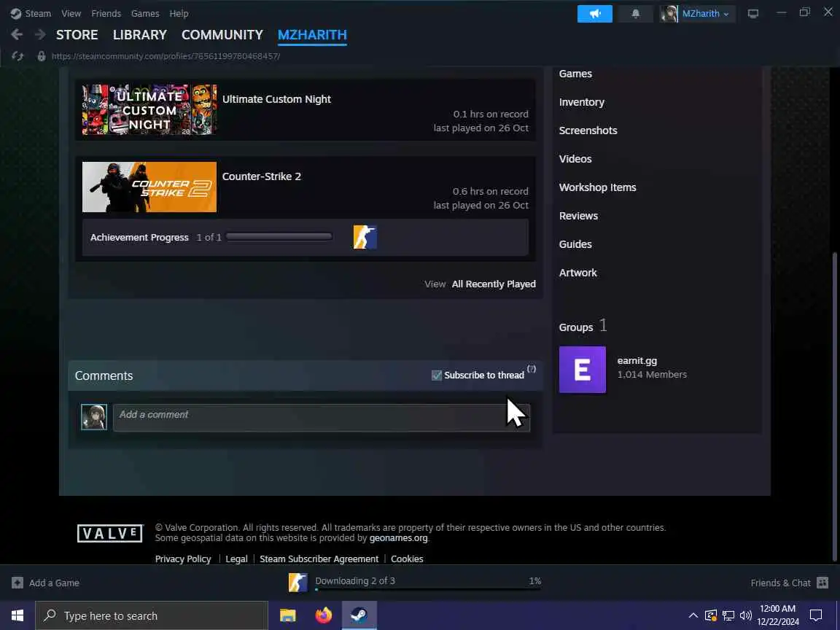Open Windows Start menu
The width and height of the screenshot is (840, 630).
[17, 615]
